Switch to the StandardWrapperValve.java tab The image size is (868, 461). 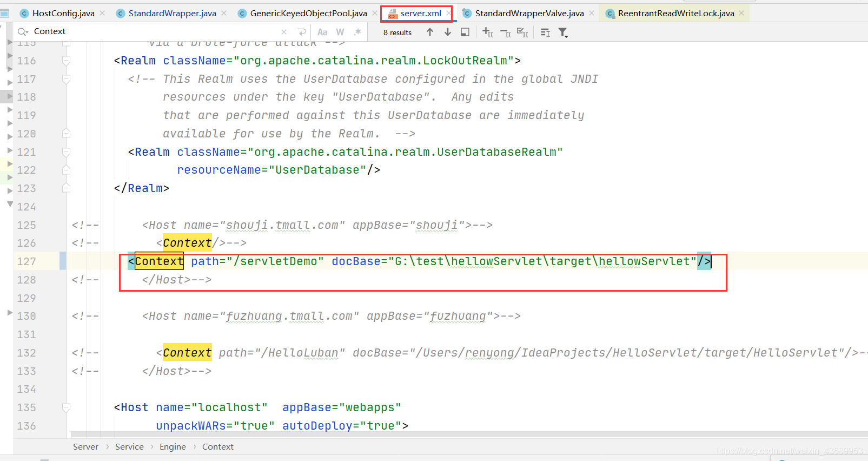[x=529, y=13]
